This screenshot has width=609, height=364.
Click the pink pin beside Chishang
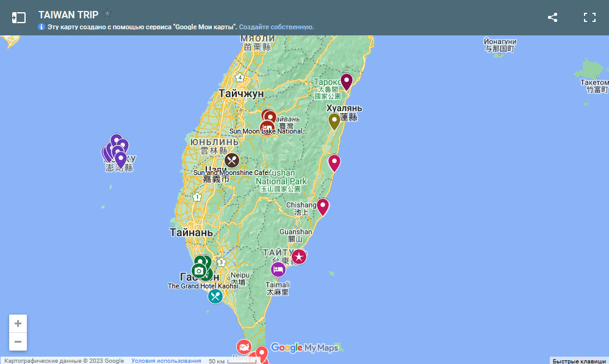(x=323, y=207)
